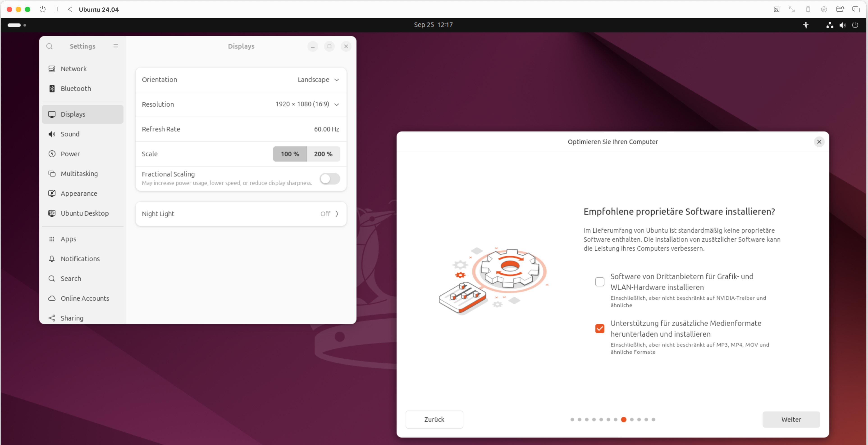Click the Sound speaker icon in sidebar

[x=52, y=134]
